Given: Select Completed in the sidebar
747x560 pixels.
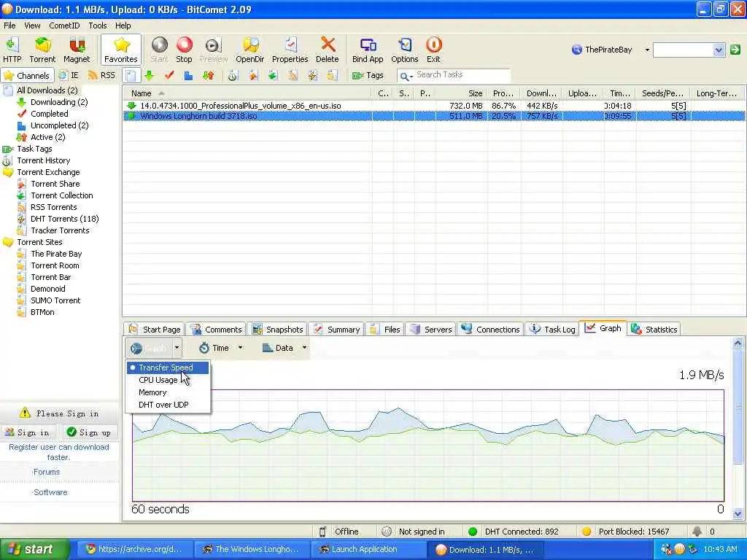Looking at the screenshot, I should [49, 114].
